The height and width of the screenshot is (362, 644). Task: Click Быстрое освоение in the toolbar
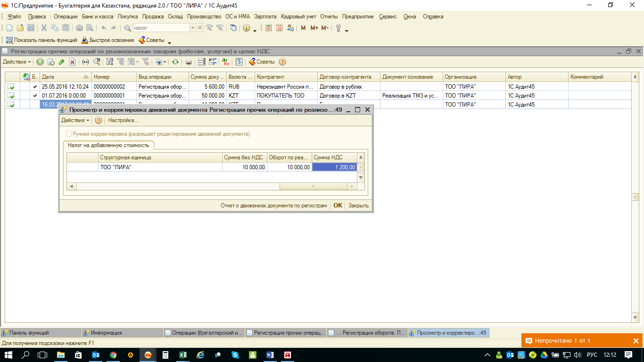pyautogui.click(x=108, y=40)
